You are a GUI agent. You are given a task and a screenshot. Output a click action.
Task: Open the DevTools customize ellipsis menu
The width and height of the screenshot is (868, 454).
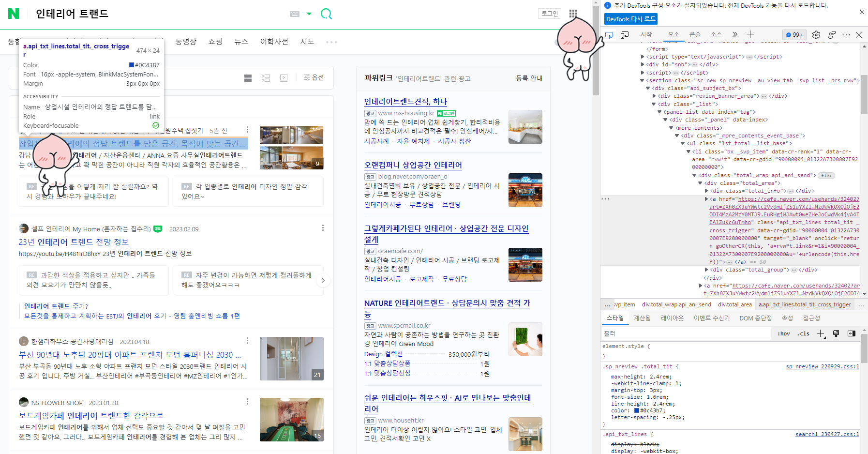(846, 35)
